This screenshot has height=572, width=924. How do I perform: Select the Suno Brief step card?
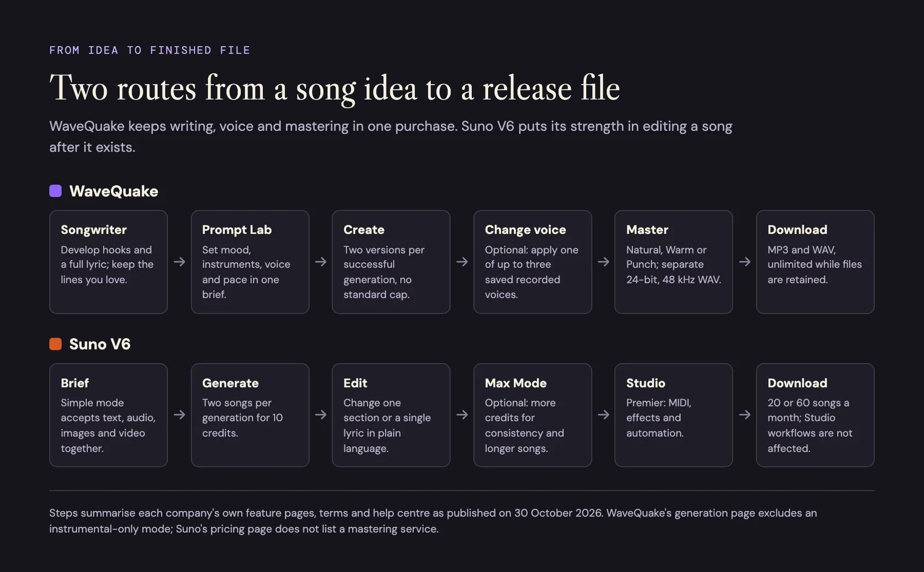tap(109, 415)
